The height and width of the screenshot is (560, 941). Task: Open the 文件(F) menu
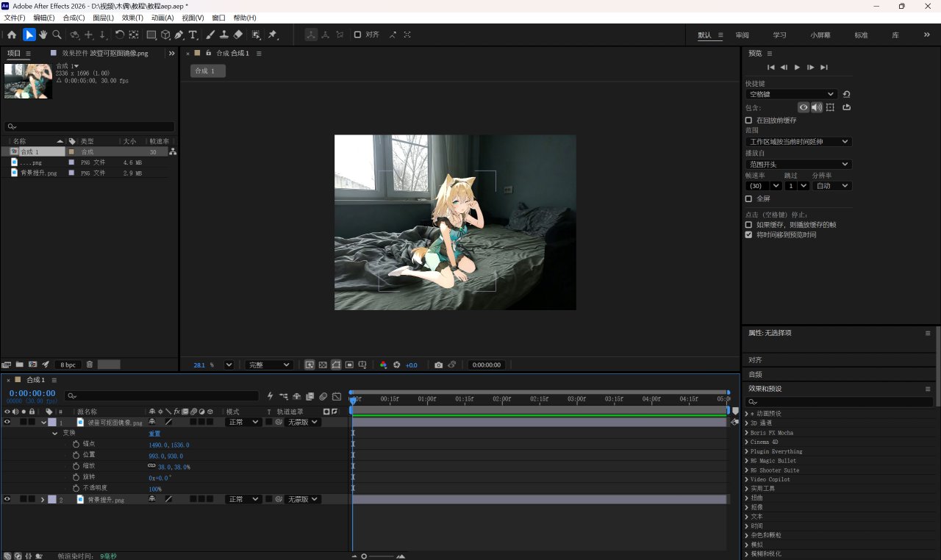coord(15,18)
